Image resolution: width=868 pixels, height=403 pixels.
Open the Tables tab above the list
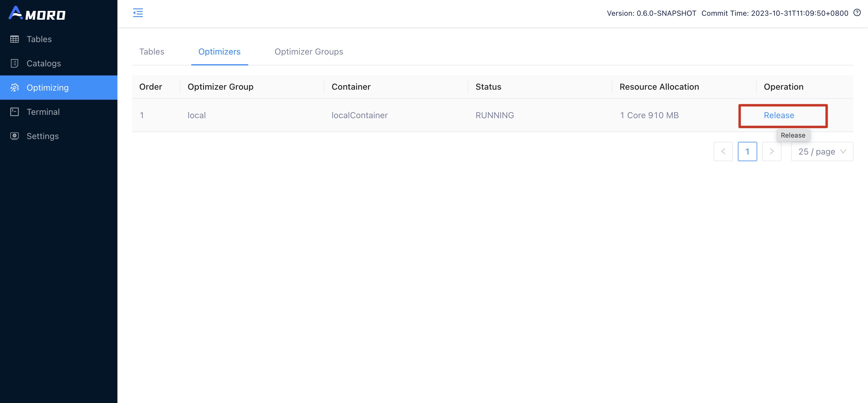tap(152, 52)
